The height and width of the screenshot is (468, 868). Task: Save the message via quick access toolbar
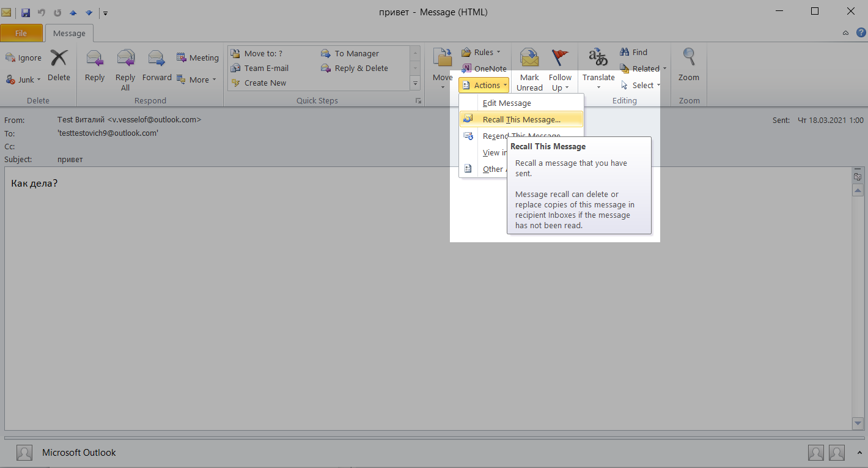[x=26, y=12]
